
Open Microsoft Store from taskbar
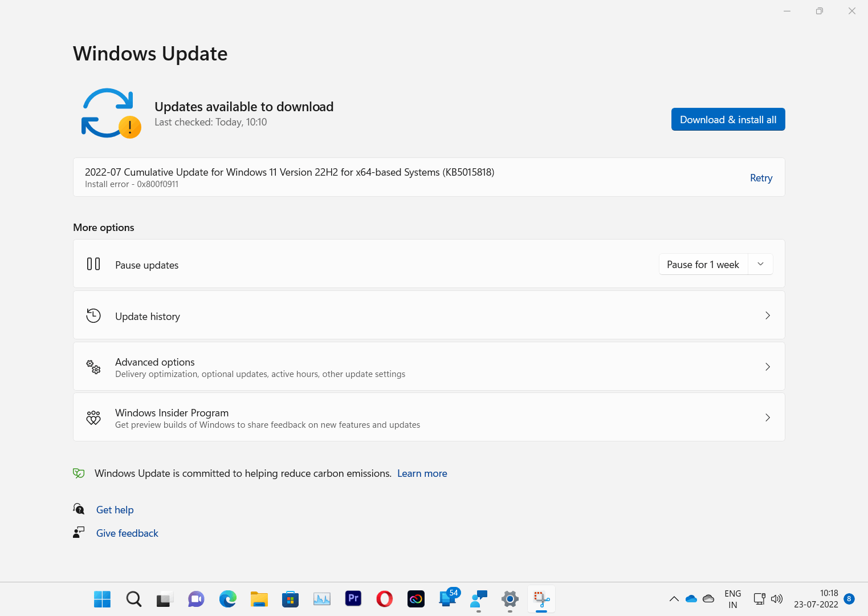coord(291,599)
